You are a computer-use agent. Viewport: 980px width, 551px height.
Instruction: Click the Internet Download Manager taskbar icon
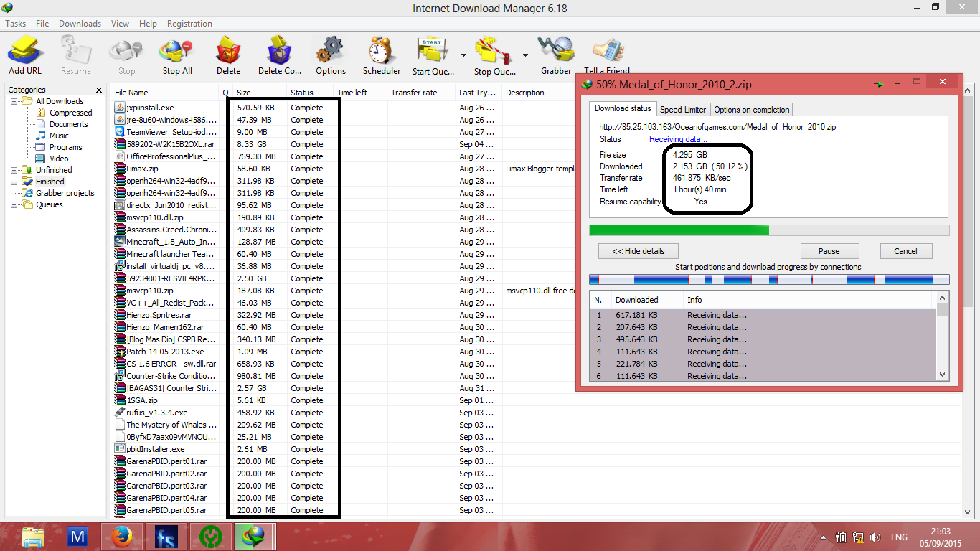point(254,536)
